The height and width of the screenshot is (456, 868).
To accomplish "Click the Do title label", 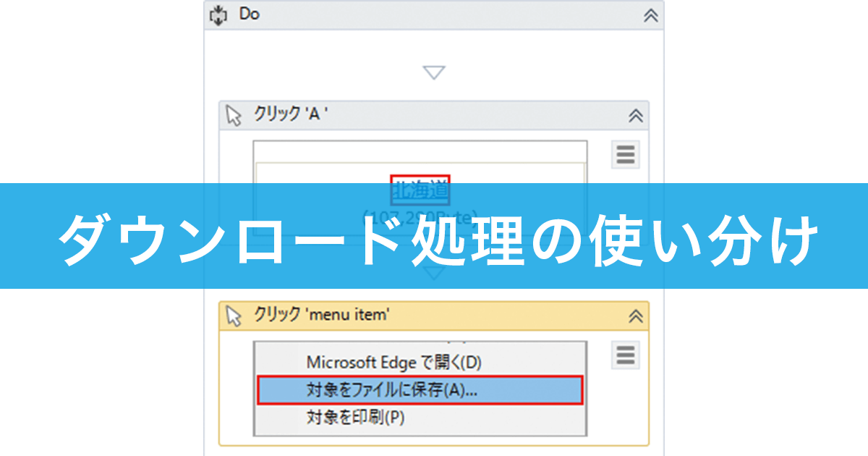I will coord(250,14).
